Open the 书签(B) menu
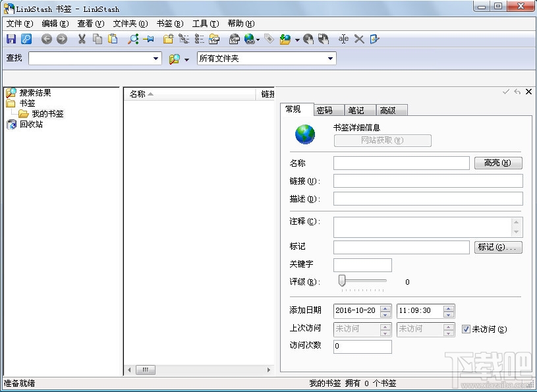Viewport: 537px width, 392px height. [170, 24]
